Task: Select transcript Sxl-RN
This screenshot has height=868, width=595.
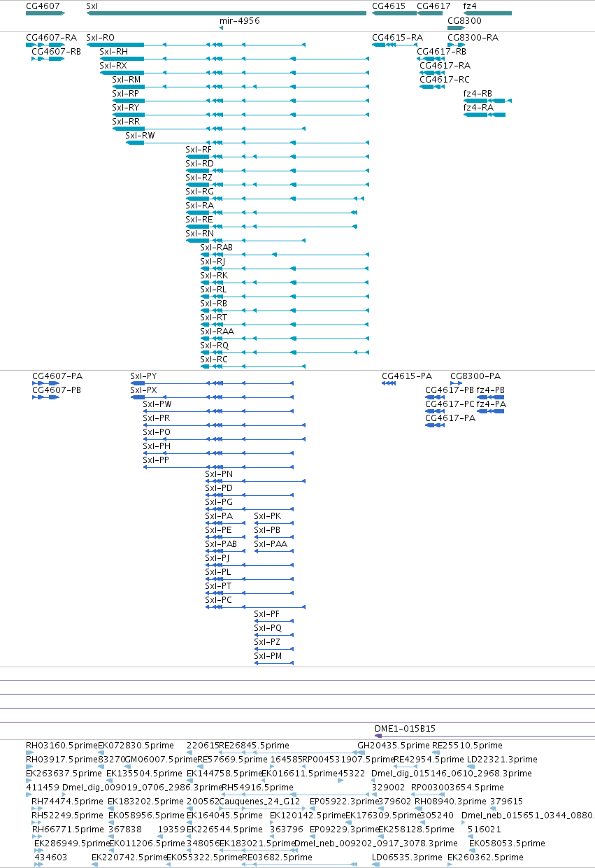Action: click(199, 234)
